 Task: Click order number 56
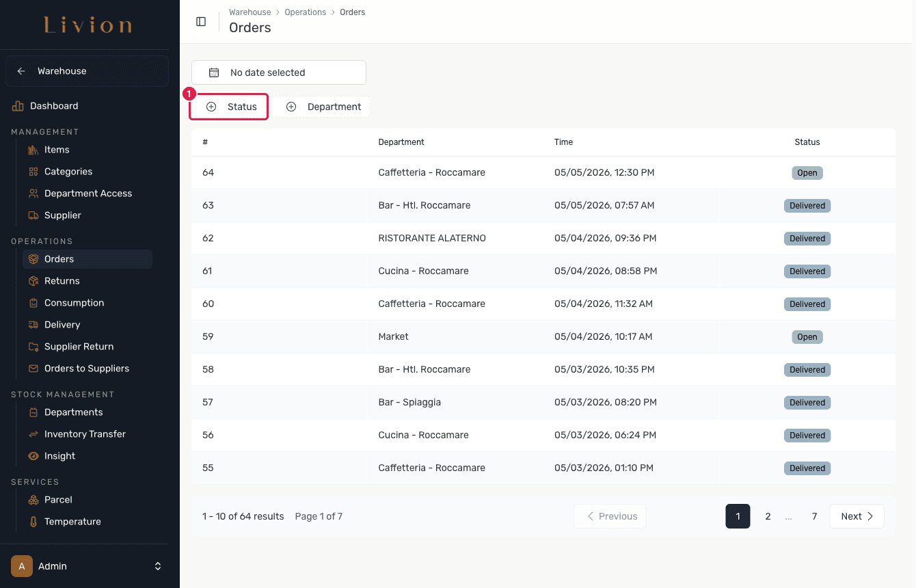(208, 435)
